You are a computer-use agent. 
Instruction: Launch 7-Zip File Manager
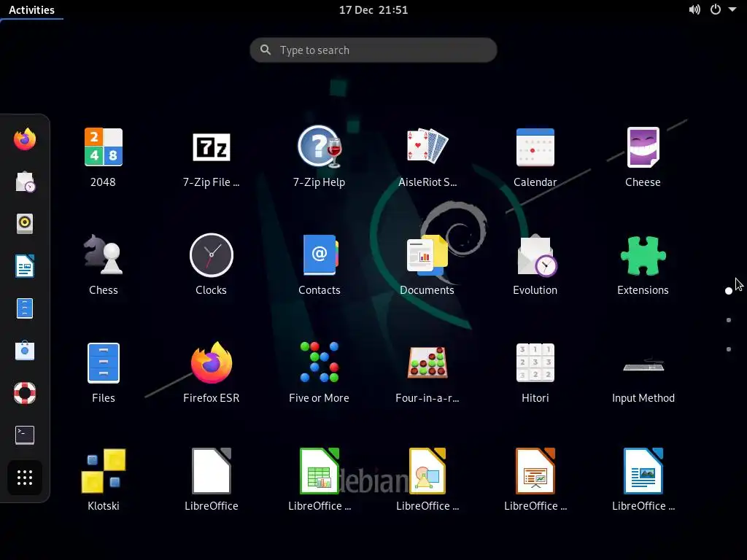[211, 147]
